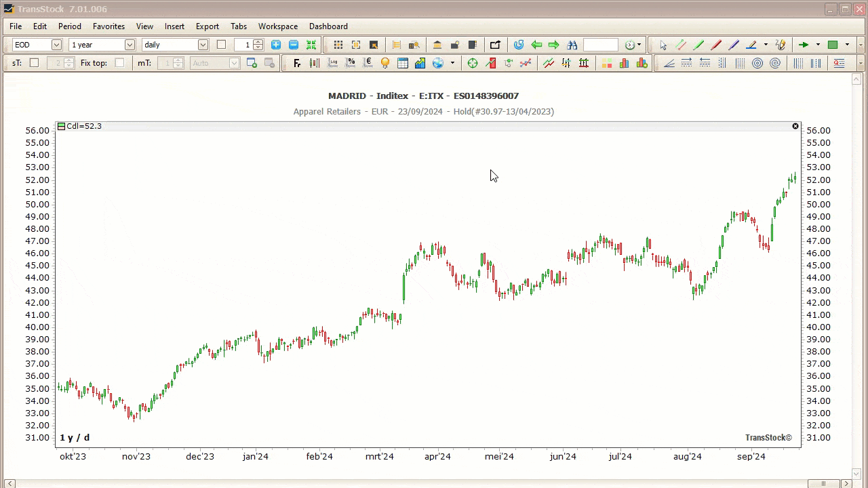868x488 pixels.
Task: Toggle the checkbox next to the daily dropdown
Action: click(x=221, y=45)
